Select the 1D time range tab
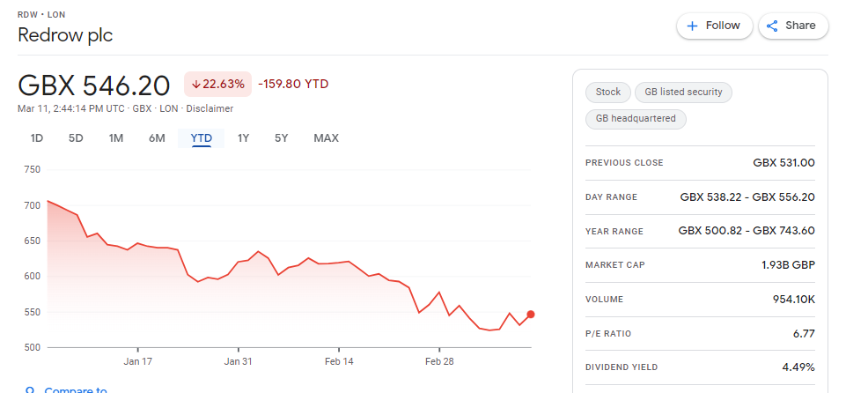Screen dimensions: 868x393 (x=37, y=138)
